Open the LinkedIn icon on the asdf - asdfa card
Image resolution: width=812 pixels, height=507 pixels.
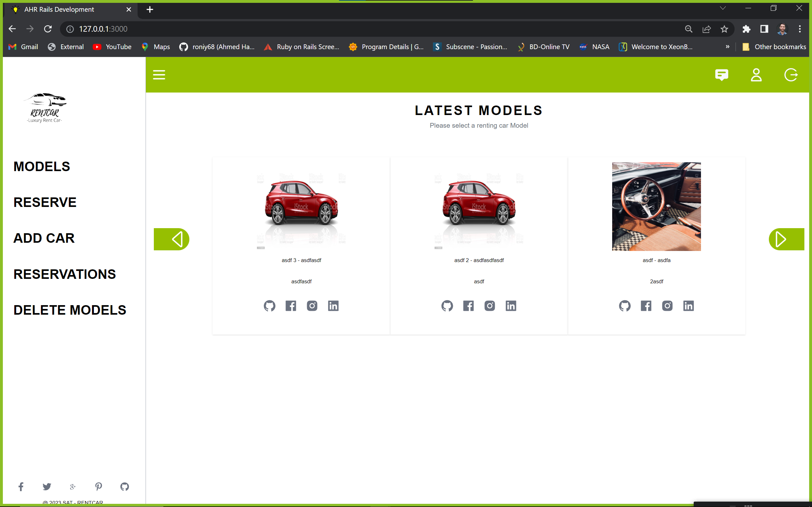point(689,306)
